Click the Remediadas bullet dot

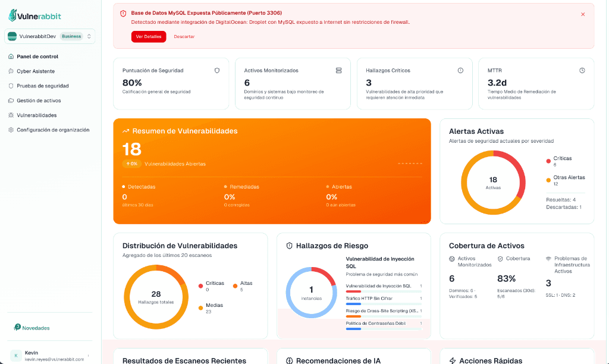tap(225, 187)
